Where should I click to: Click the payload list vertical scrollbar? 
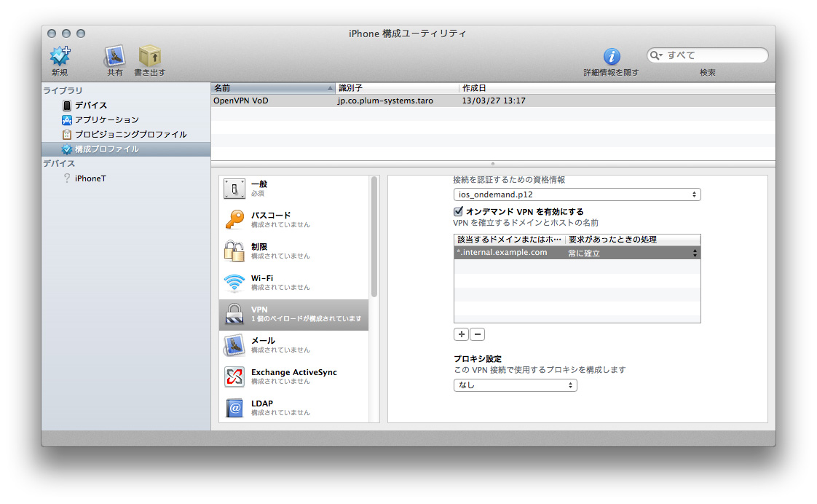click(x=374, y=237)
